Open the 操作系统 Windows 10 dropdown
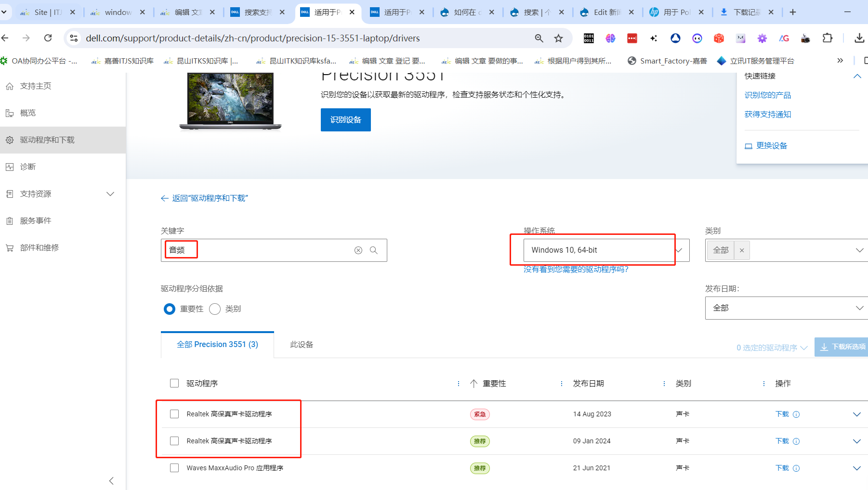This screenshot has width=868, height=490. pyautogui.click(x=606, y=250)
